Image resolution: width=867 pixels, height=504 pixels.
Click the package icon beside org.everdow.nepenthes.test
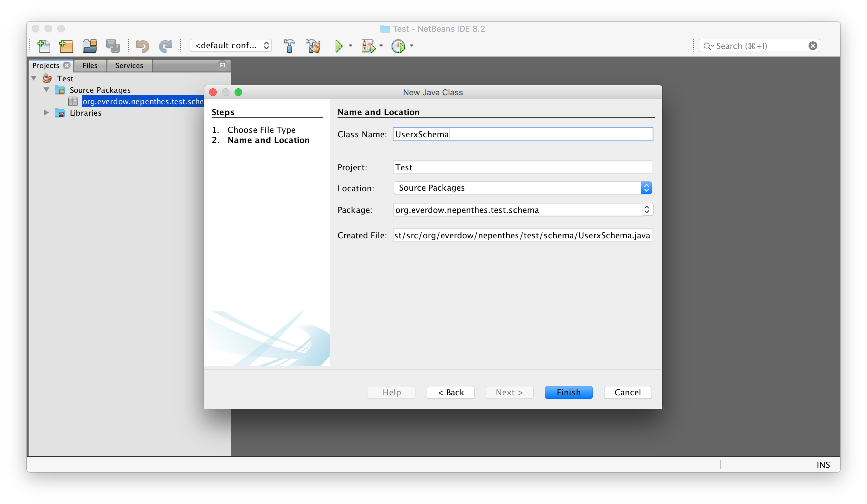[72, 101]
